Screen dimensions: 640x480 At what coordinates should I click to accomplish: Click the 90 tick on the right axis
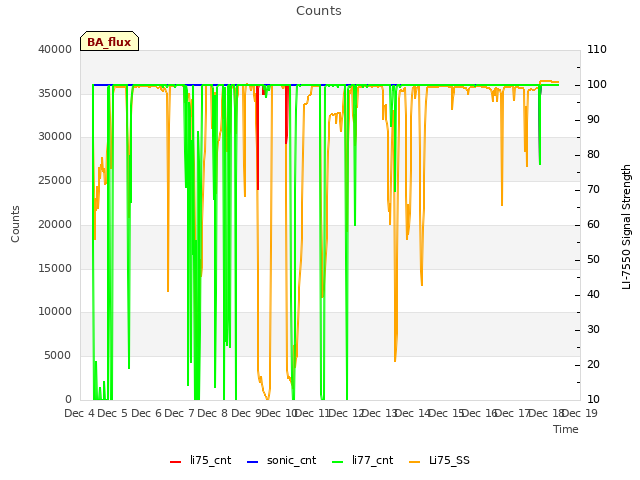click(x=593, y=120)
